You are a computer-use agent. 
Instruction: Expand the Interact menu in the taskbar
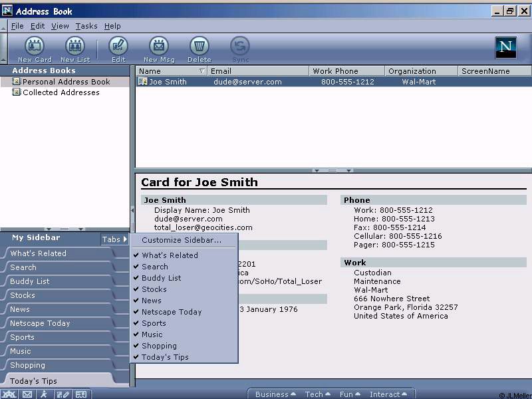pyautogui.click(x=388, y=394)
